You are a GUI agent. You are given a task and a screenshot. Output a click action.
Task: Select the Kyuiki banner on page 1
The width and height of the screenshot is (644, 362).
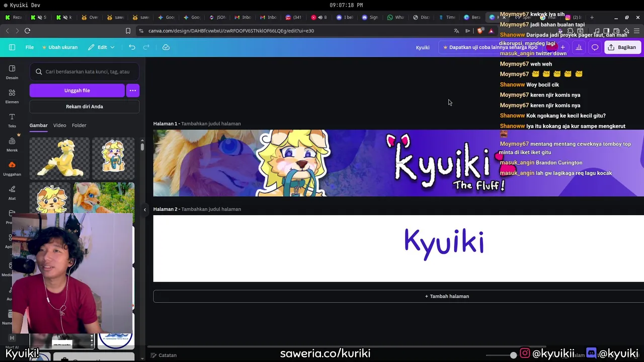tap(398, 163)
